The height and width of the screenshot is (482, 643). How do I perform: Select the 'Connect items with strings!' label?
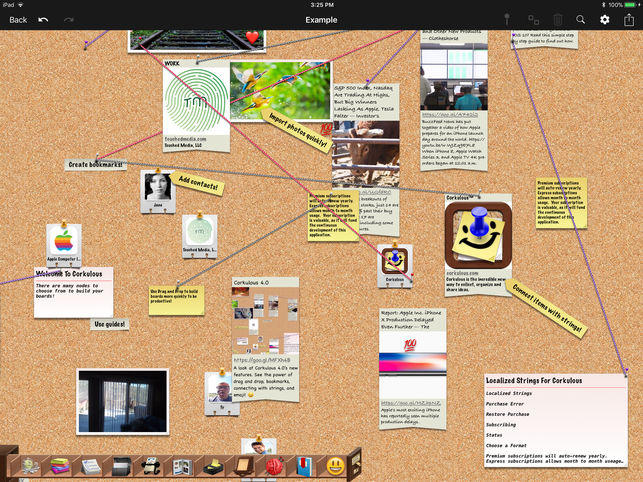(x=547, y=308)
